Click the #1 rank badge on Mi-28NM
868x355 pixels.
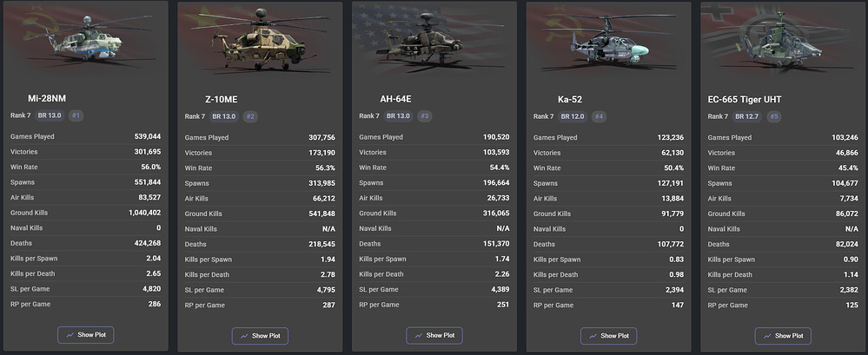click(76, 115)
